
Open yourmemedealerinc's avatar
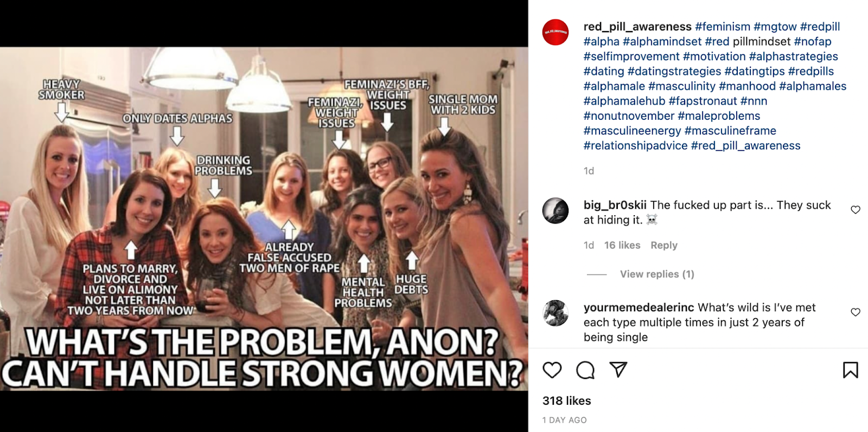pos(556,313)
